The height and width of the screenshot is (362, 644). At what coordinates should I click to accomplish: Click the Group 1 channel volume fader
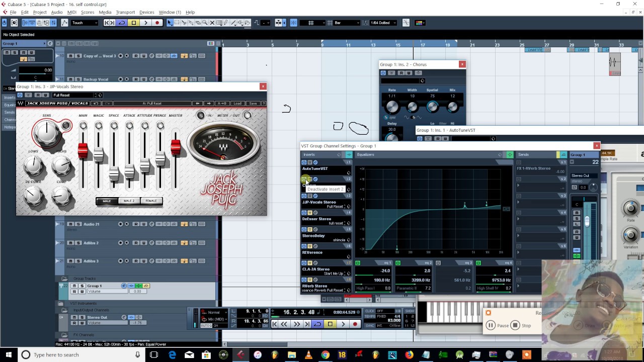pos(587,221)
